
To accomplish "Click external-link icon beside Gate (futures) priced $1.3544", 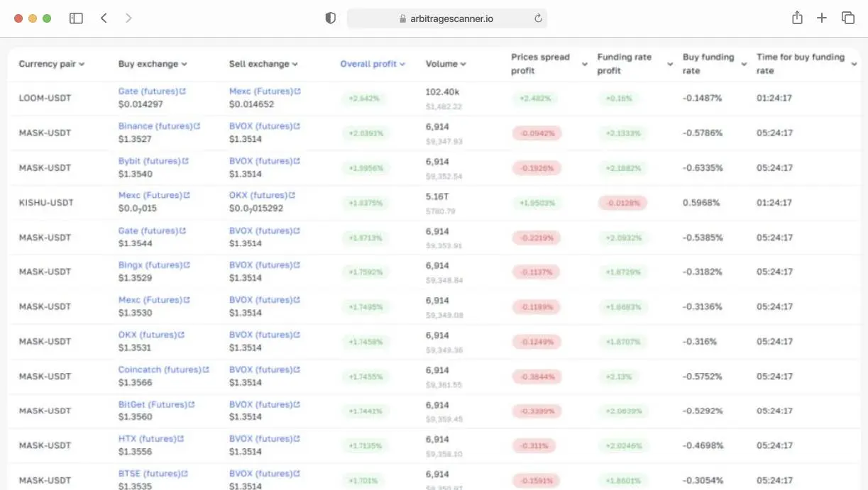I will 183,230.
